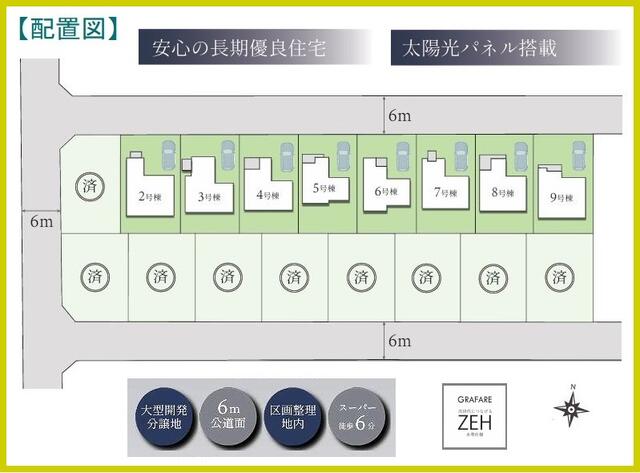Select the 5号棟 house plan

tap(325, 181)
